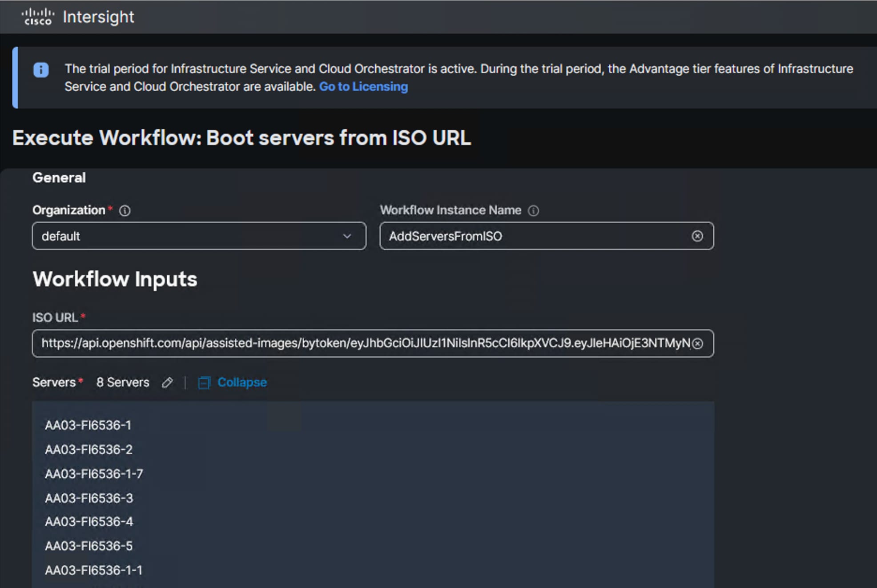Screen dimensions: 877x588
Task: Click the Collapse minus-box icon
Action: (204, 383)
